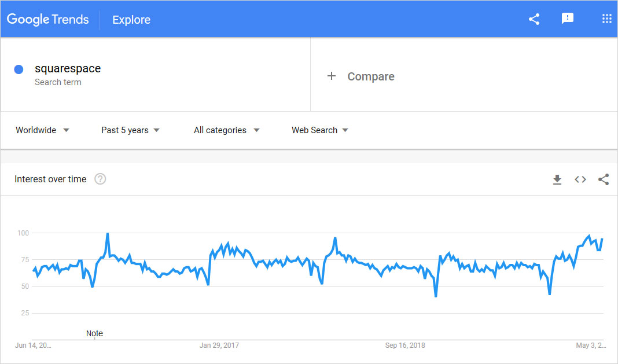Click the Jan 29, 2017 date label
Viewport: 618px width, 364px height.
pos(219,345)
